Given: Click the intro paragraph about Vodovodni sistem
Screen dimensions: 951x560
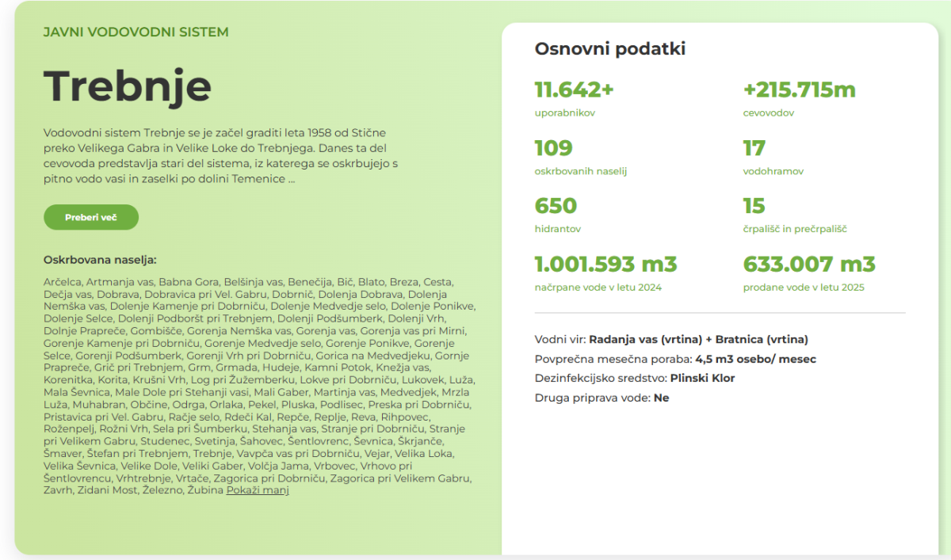Looking at the screenshot, I should click(x=220, y=155).
